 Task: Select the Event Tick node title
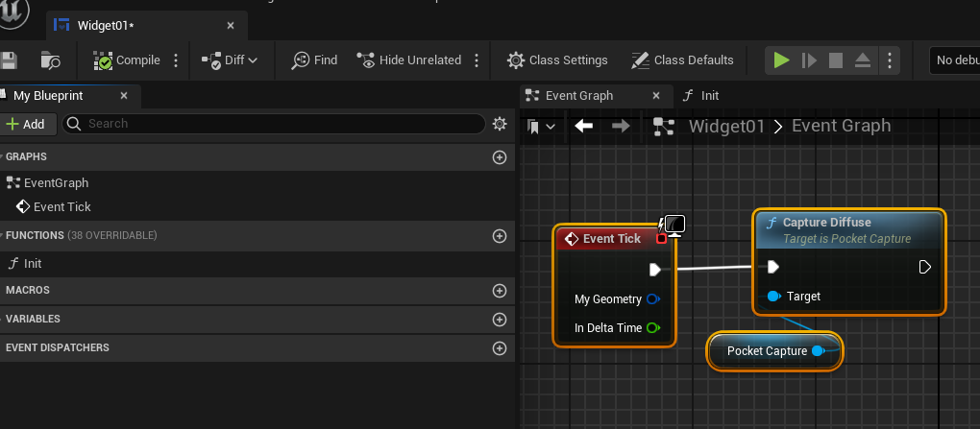(x=611, y=239)
